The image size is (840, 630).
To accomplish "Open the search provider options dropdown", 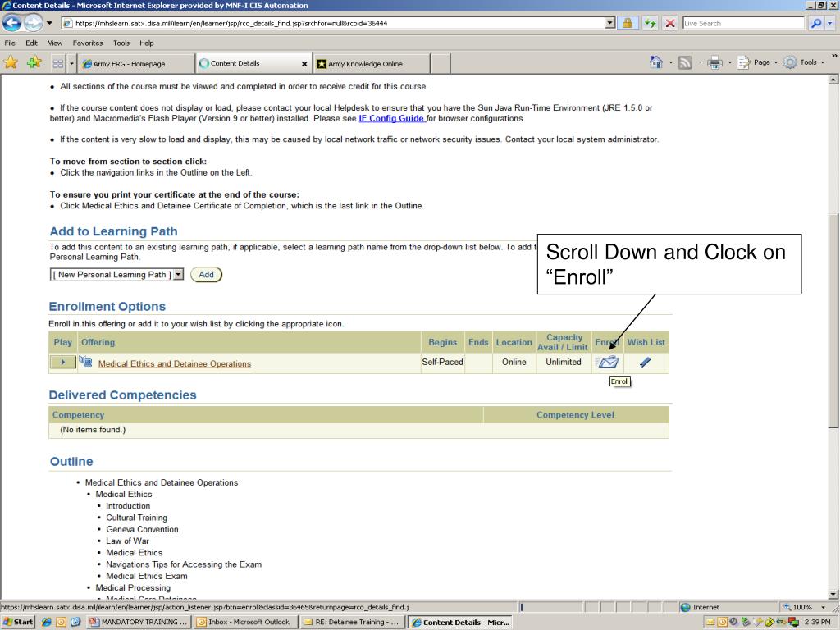I will [x=830, y=23].
